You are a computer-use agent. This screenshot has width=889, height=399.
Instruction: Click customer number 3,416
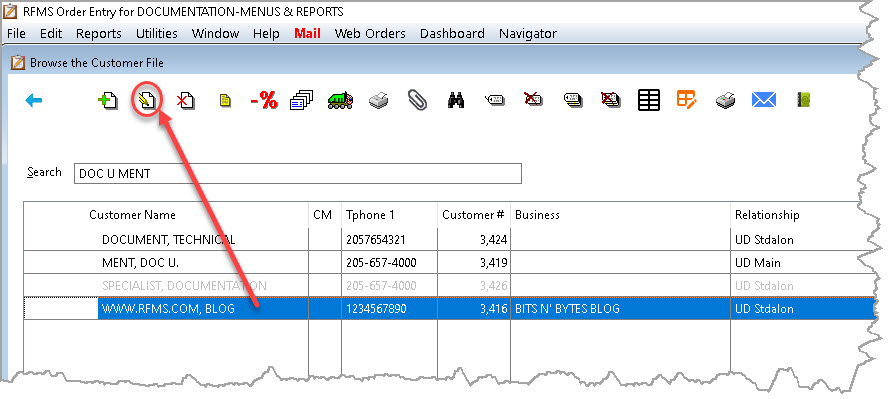(x=493, y=309)
